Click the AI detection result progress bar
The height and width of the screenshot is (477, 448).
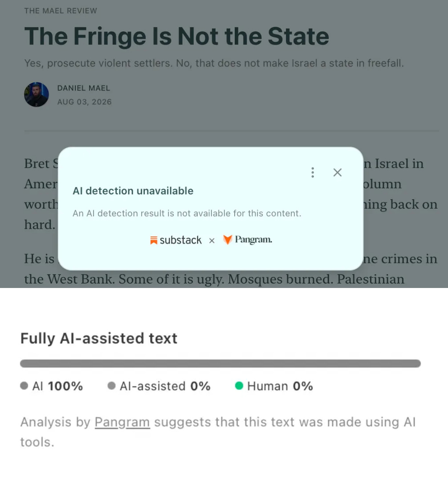(x=220, y=363)
